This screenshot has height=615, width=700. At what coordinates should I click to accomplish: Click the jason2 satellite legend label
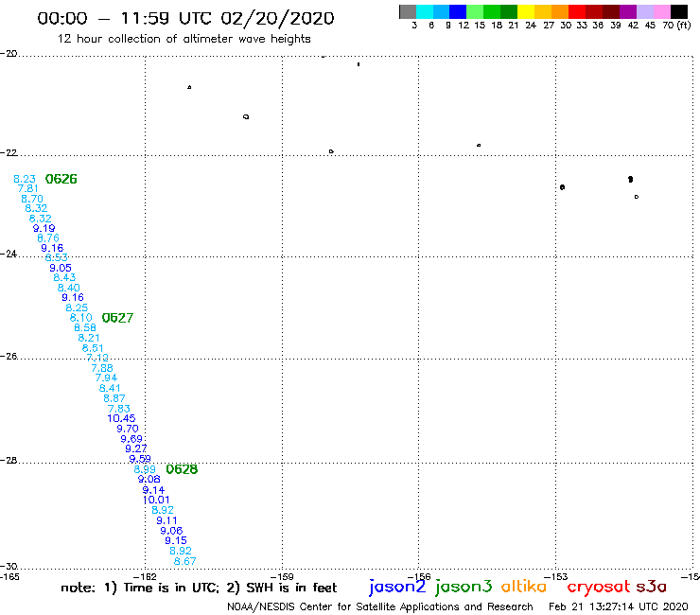(397, 587)
